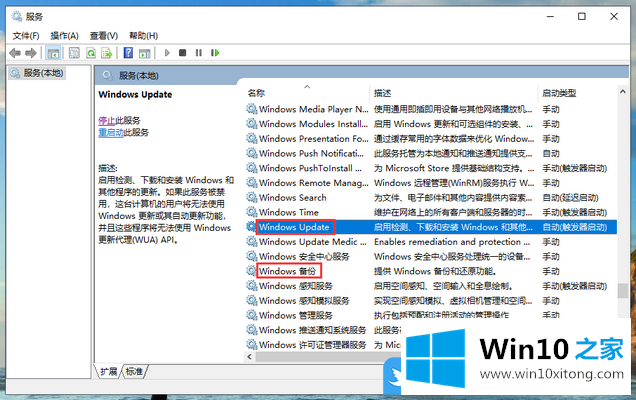Click description 提供 Windows 备份和还原功能
636x400 pixels.
pyautogui.click(x=435, y=271)
